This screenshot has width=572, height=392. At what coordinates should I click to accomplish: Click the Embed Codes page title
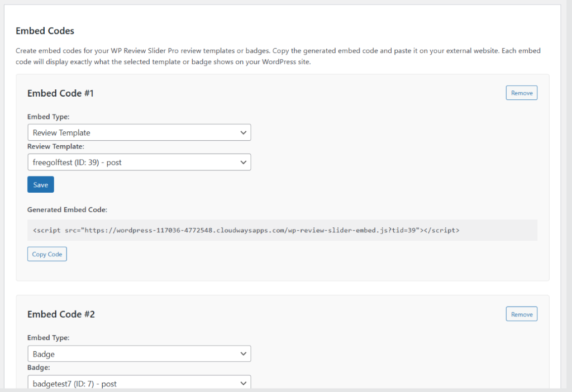coord(45,31)
